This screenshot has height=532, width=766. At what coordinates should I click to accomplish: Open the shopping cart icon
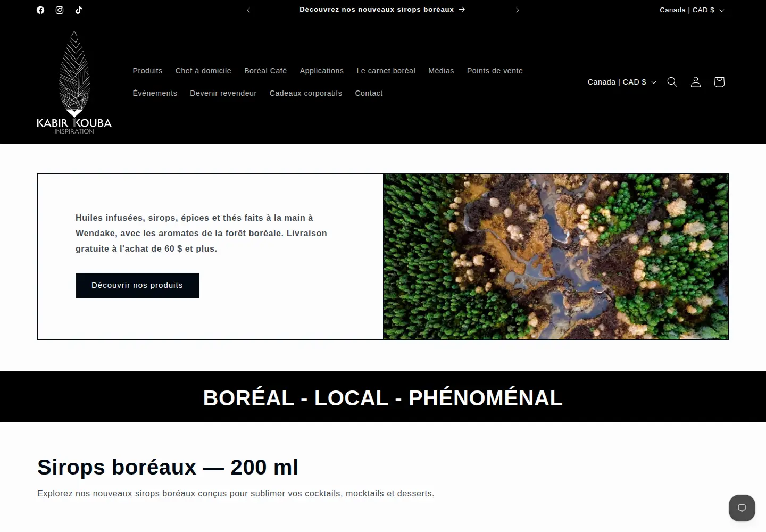(719, 82)
